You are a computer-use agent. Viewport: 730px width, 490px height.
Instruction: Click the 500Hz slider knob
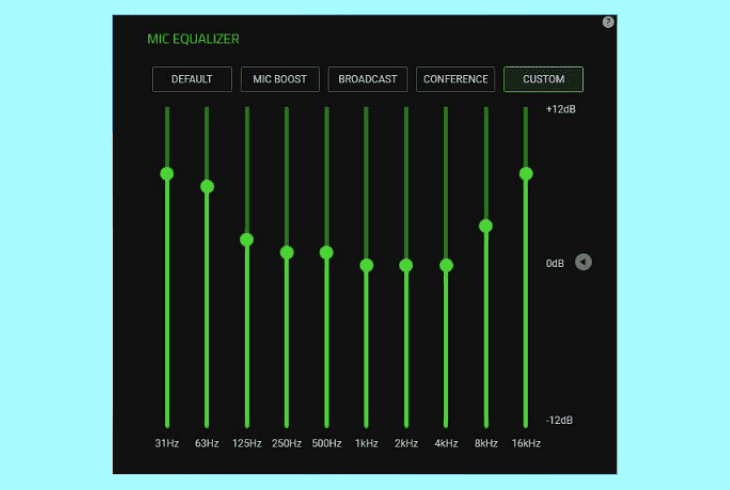coord(326,252)
